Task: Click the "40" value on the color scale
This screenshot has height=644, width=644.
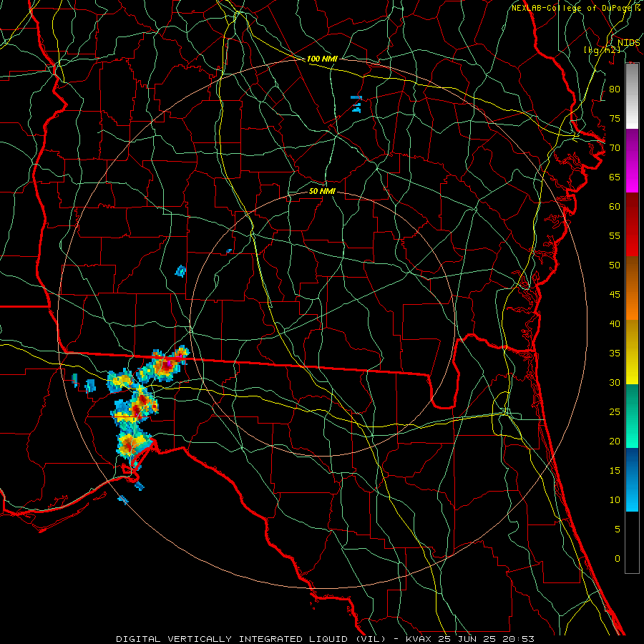Action: pos(615,323)
